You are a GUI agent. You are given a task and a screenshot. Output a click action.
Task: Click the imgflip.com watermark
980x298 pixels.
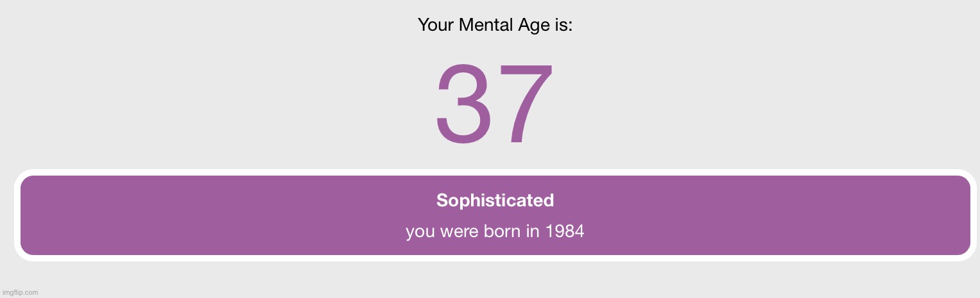20,292
